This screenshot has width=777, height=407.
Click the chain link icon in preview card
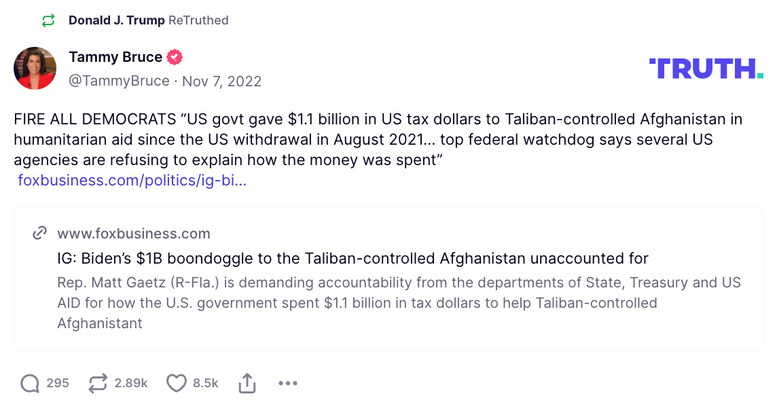[40, 233]
